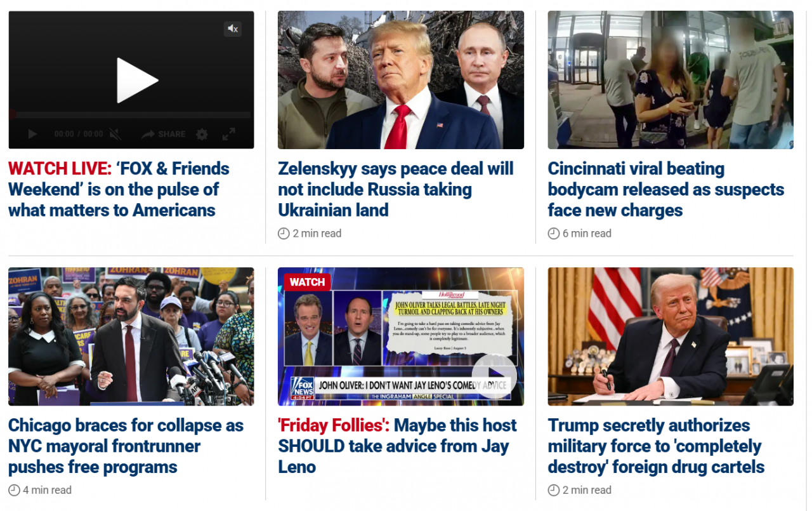The height and width of the screenshot is (511, 812).
Task: Click the red WATCH badge on thumbnail
Action: coord(307,282)
